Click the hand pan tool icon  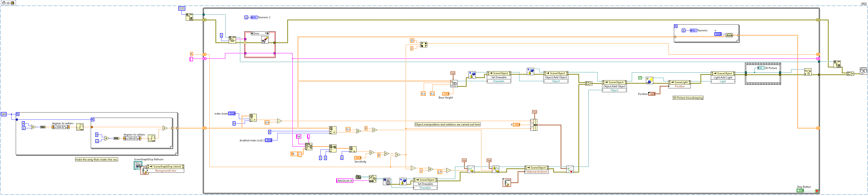pyautogui.click(x=4, y=3)
